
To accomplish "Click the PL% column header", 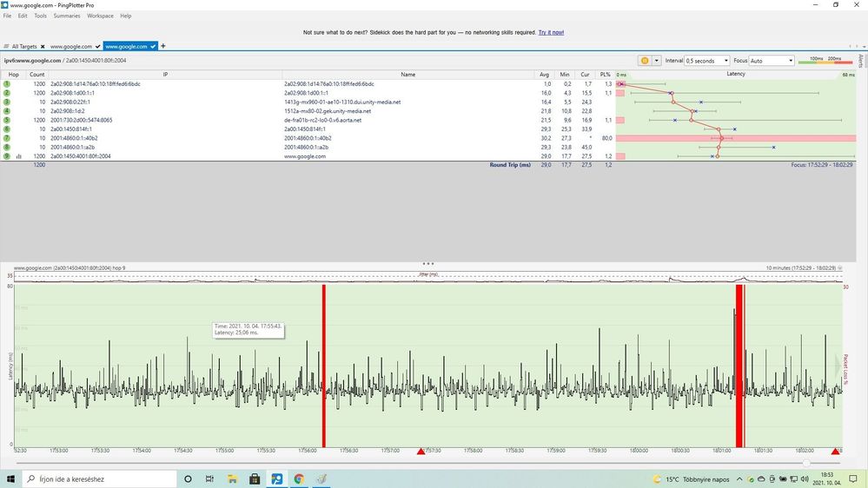I will pyautogui.click(x=605, y=74).
